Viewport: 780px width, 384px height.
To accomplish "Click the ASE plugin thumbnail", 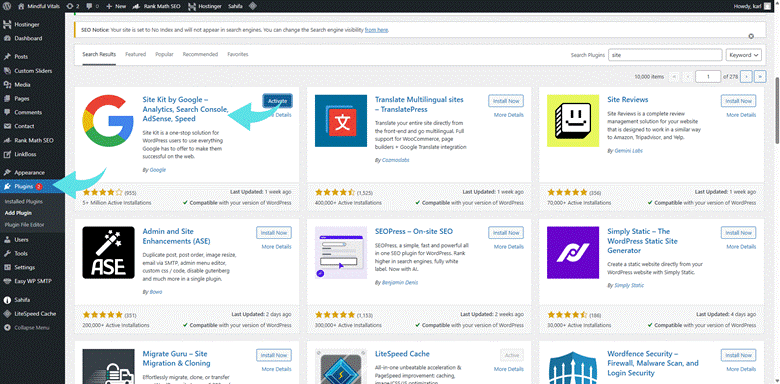I will click(108, 252).
